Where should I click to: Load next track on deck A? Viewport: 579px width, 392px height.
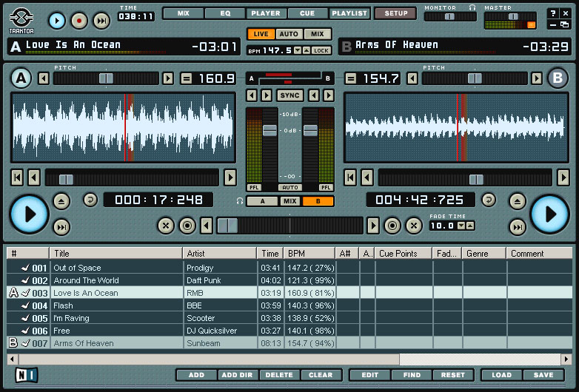[61, 227]
